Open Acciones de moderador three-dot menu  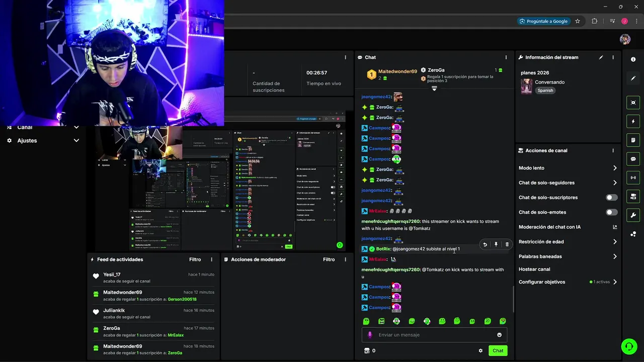pyautogui.click(x=345, y=259)
